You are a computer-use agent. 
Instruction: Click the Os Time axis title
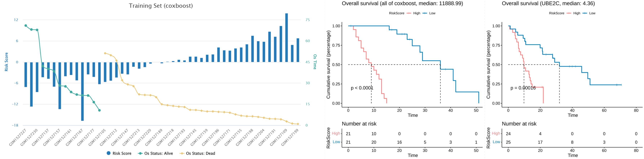pos(315,62)
